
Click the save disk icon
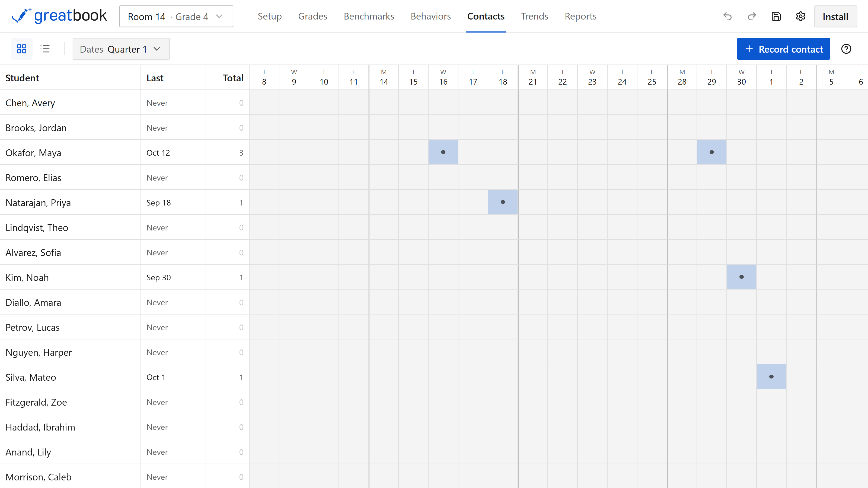776,16
